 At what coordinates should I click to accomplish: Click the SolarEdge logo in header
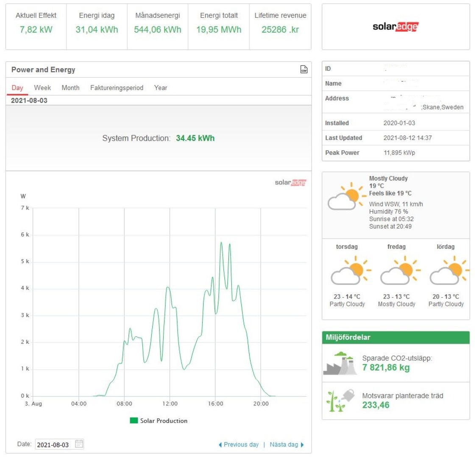tap(395, 27)
